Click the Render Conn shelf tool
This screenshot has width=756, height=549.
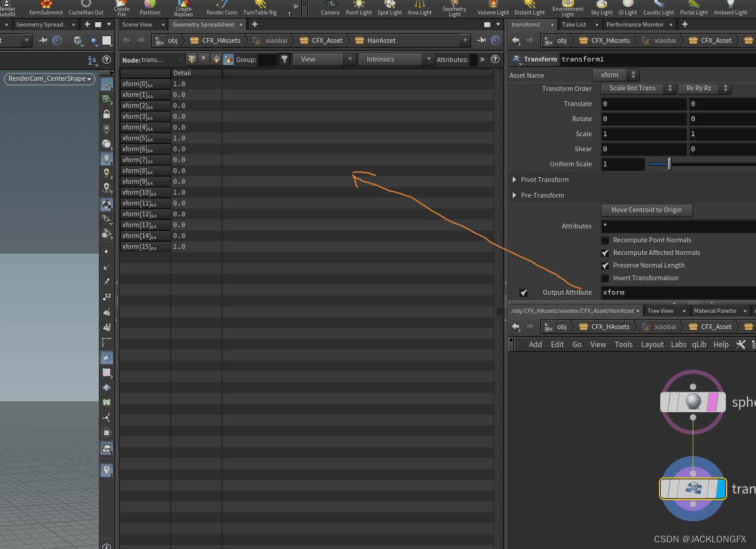pyautogui.click(x=222, y=8)
